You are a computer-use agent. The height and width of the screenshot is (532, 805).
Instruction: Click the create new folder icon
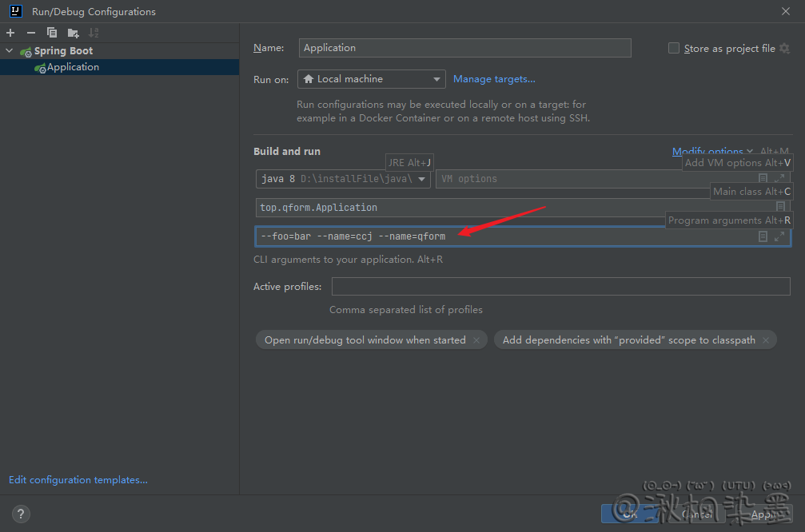pos(73,33)
